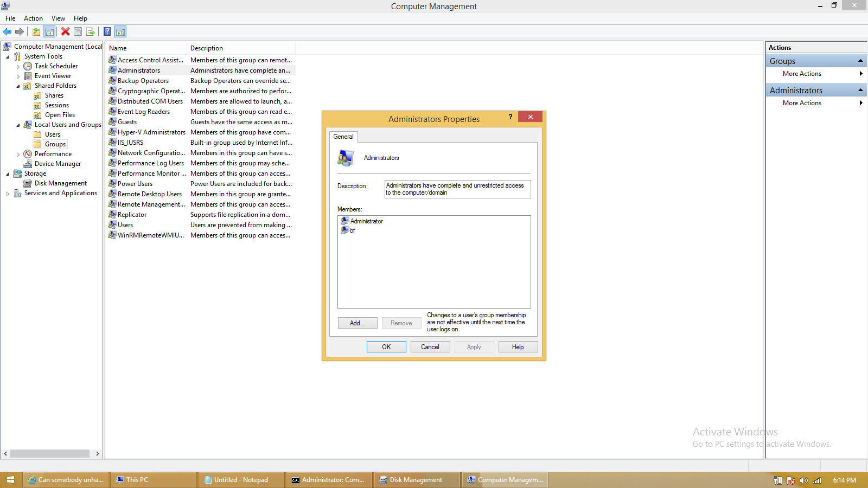This screenshot has height=488, width=868.
Task: Click the Task Scheduler clock icon
Action: [28, 66]
